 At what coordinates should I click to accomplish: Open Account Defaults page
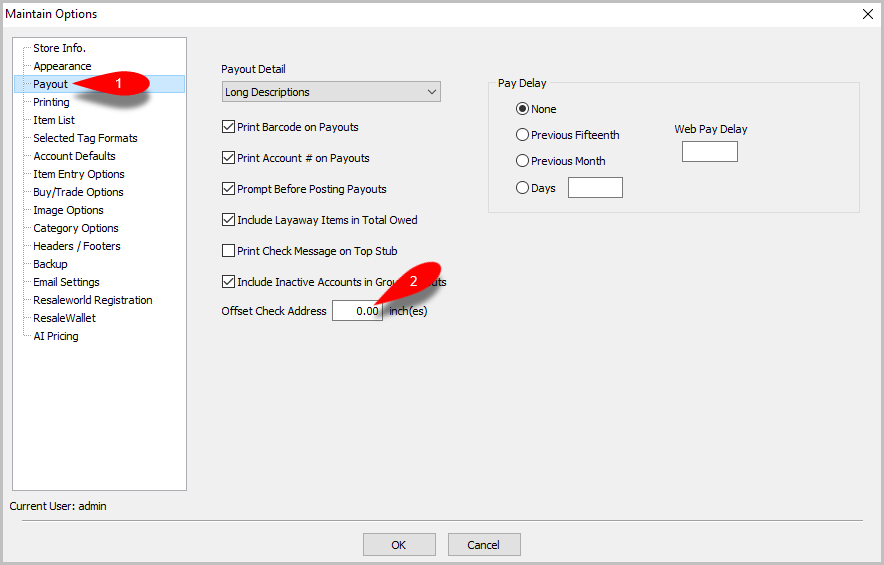(x=74, y=156)
